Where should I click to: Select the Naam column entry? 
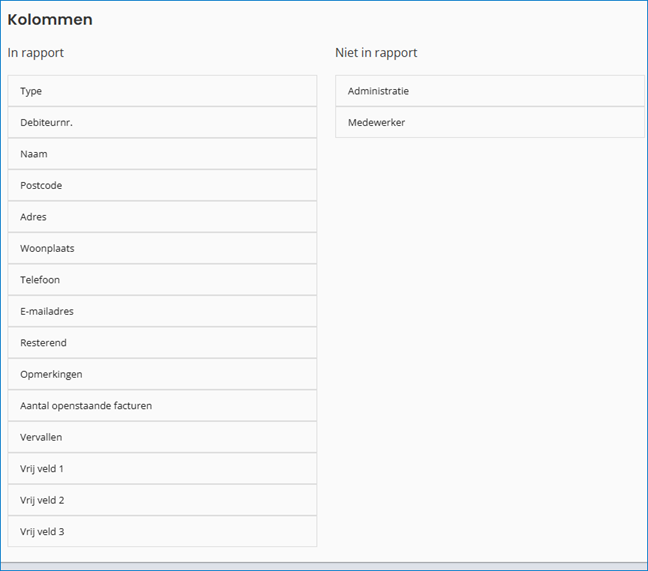coord(161,154)
